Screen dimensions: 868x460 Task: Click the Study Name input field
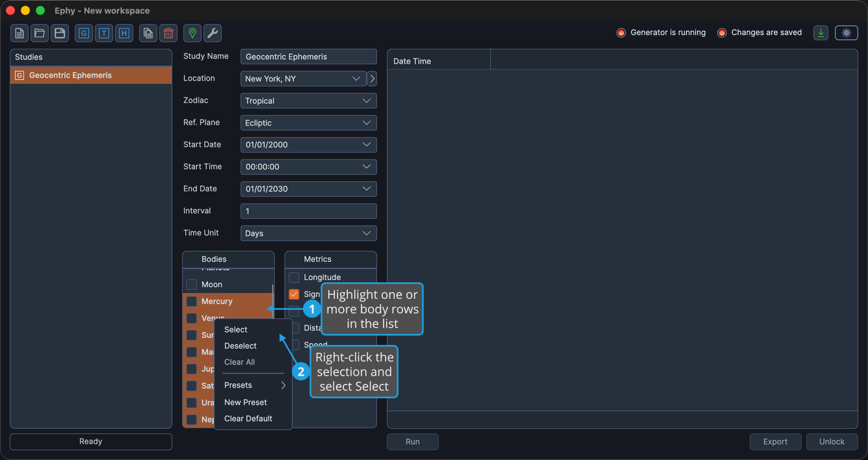(x=309, y=57)
